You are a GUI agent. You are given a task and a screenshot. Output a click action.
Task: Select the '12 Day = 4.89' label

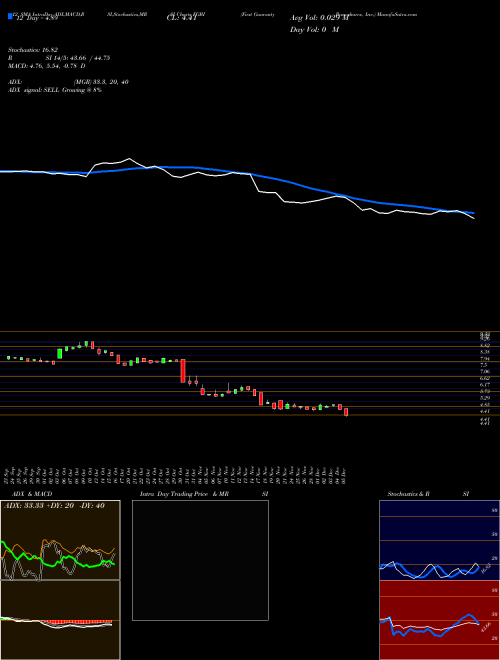[36, 18]
